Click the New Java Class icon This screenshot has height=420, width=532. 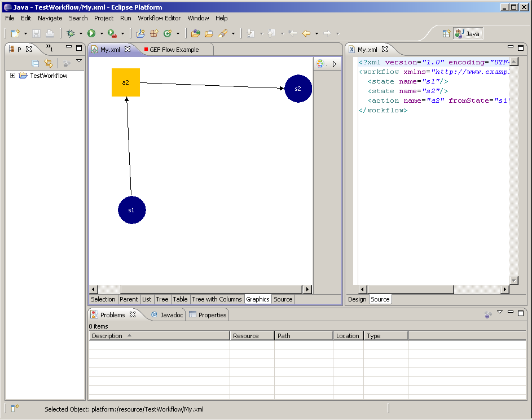[168, 34]
